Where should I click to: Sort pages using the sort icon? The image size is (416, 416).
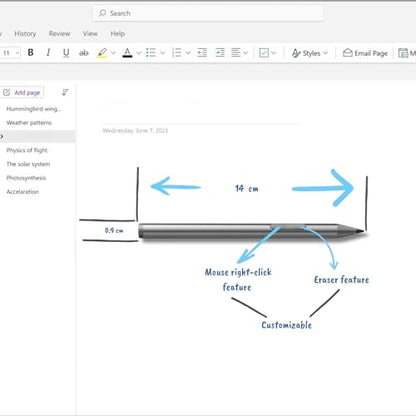[65, 92]
